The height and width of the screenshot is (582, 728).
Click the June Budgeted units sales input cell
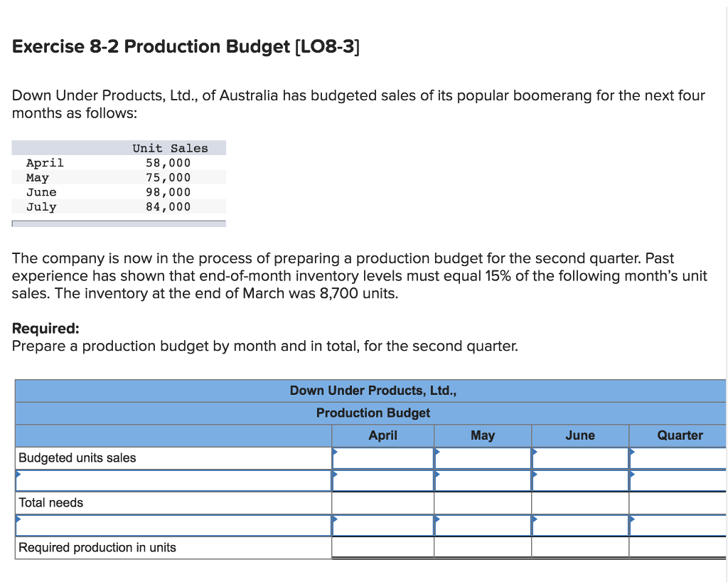[579, 458]
